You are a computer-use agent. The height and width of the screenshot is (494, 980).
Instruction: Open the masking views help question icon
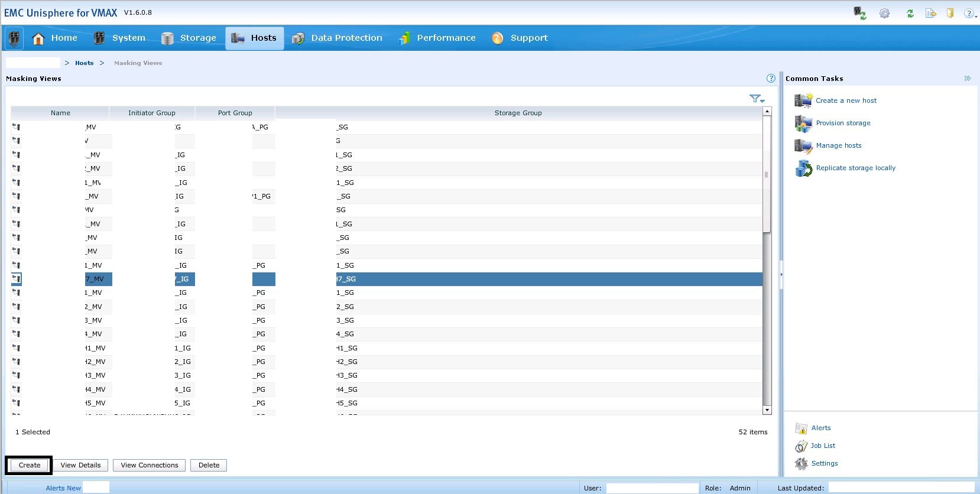point(771,79)
